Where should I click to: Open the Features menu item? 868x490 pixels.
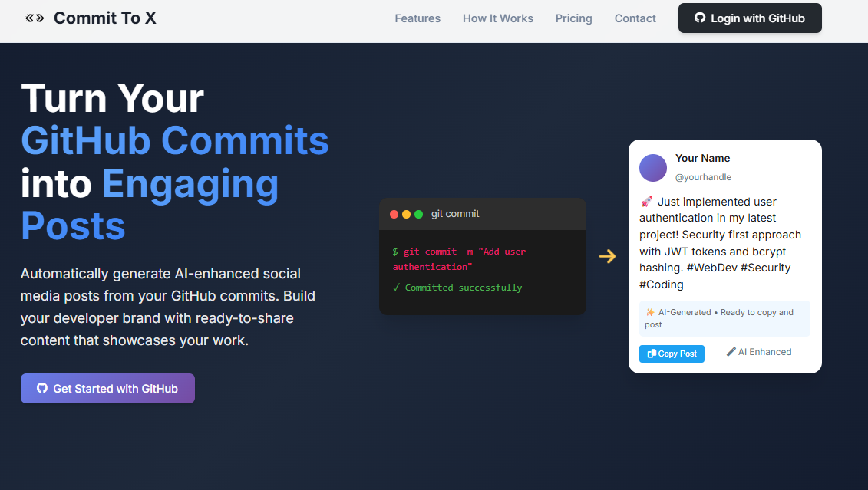click(x=417, y=18)
